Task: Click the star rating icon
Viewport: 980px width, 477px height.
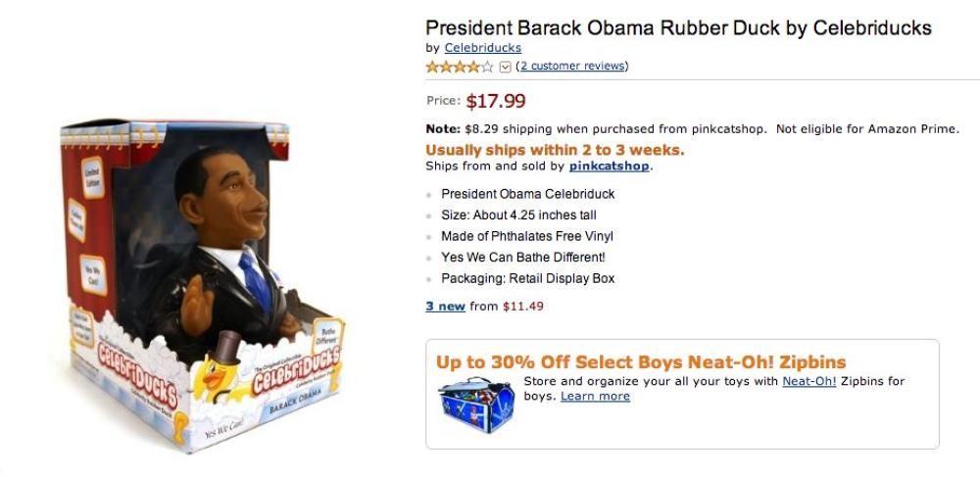Action: tap(460, 67)
